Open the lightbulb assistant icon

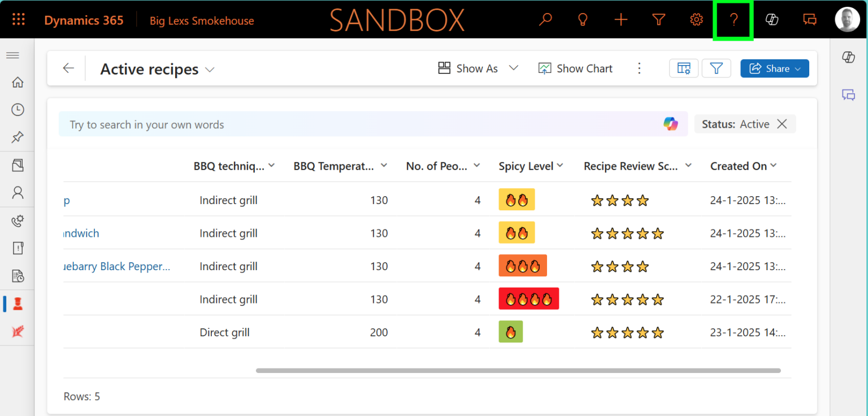coord(583,20)
